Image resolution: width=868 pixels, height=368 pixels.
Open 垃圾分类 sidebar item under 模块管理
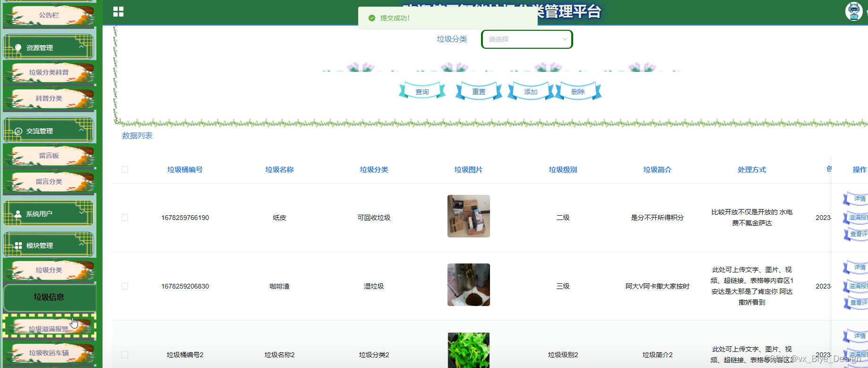(x=49, y=270)
